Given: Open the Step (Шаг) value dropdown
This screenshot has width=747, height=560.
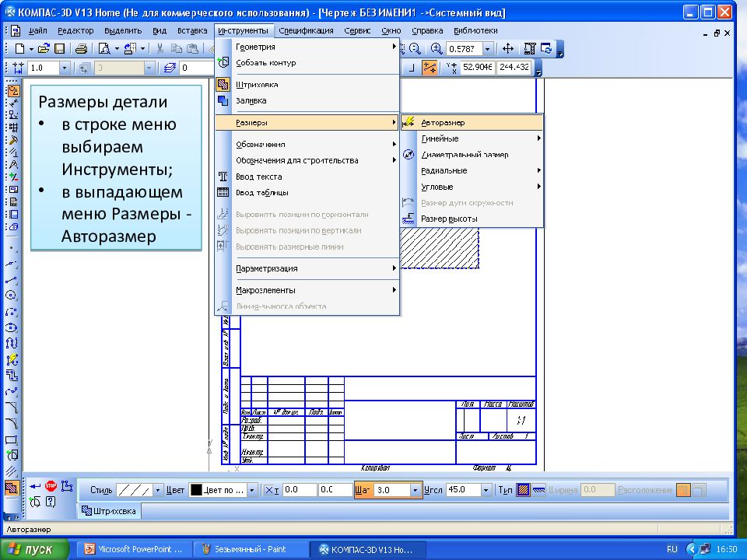Looking at the screenshot, I should [x=415, y=490].
